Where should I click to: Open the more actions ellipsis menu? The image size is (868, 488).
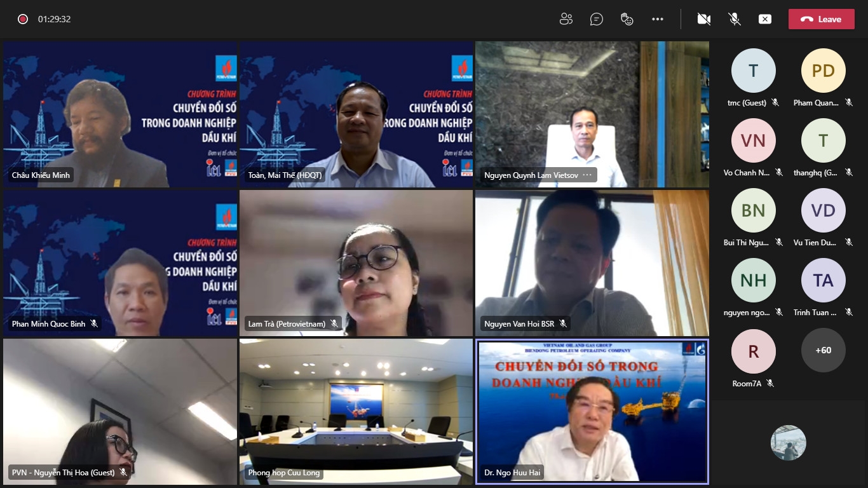pyautogui.click(x=658, y=19)
